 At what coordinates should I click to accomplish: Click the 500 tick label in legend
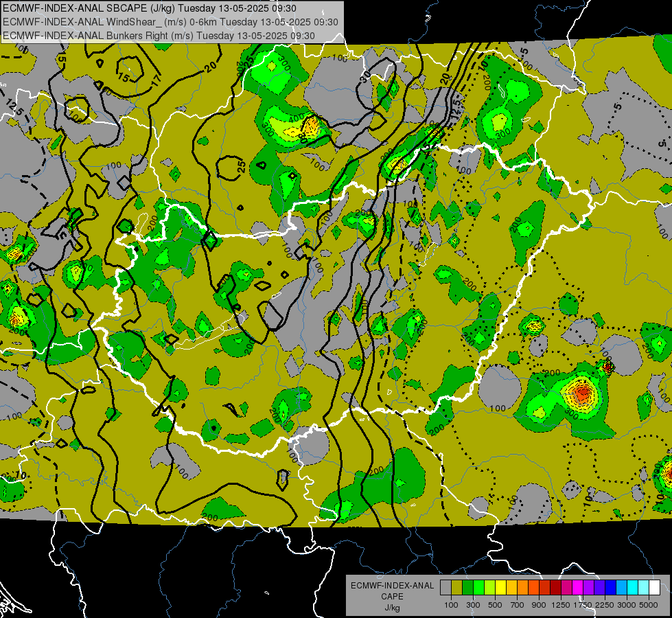(x=495, y=605)
